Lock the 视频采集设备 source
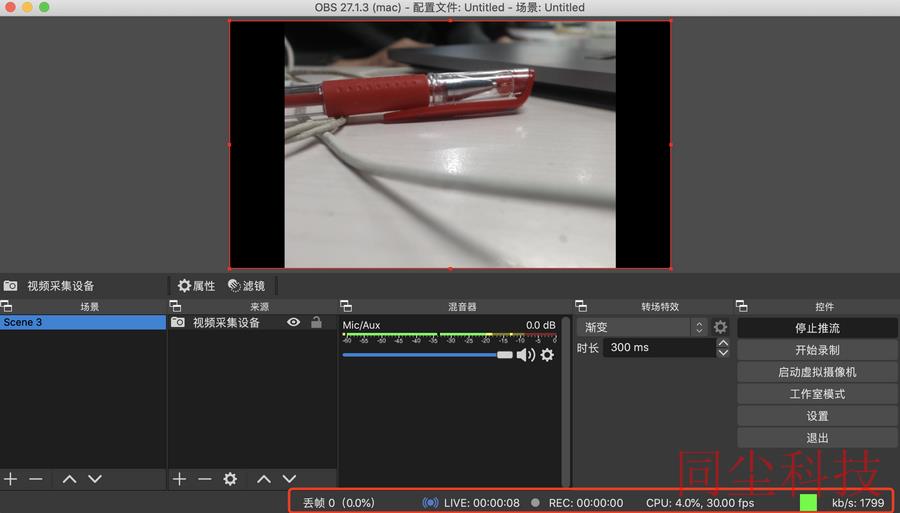Screen dimensions: 900x513 316,322
